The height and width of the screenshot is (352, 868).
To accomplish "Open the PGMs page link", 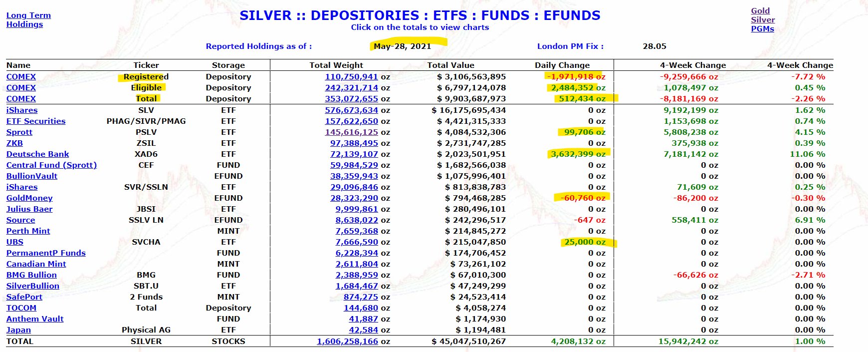I will (x=762, y=29).
